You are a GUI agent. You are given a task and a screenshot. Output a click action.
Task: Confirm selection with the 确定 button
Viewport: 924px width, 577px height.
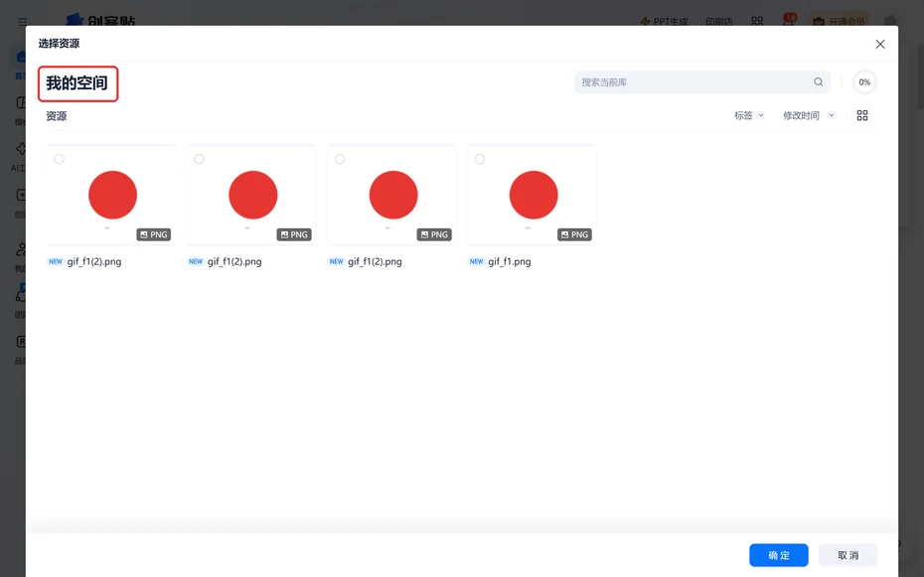pyautogui.click(x=779, y=555)
